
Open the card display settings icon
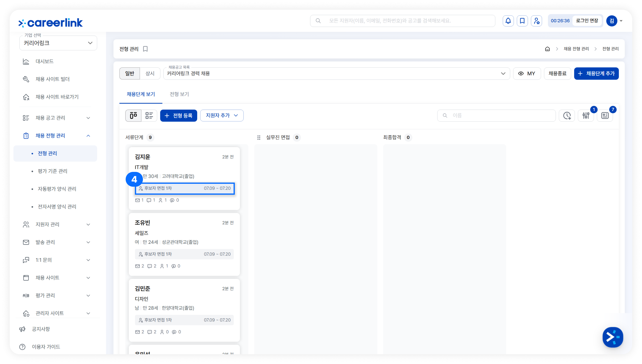605,116
